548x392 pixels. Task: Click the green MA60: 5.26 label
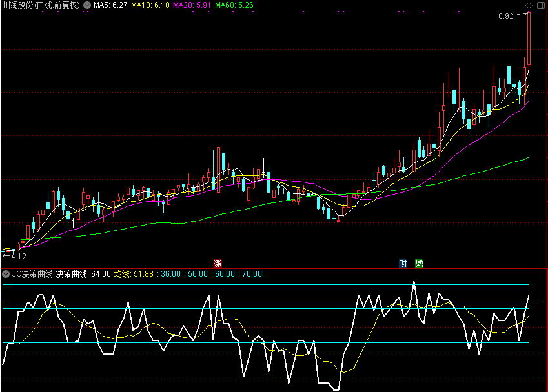point(234,5)
